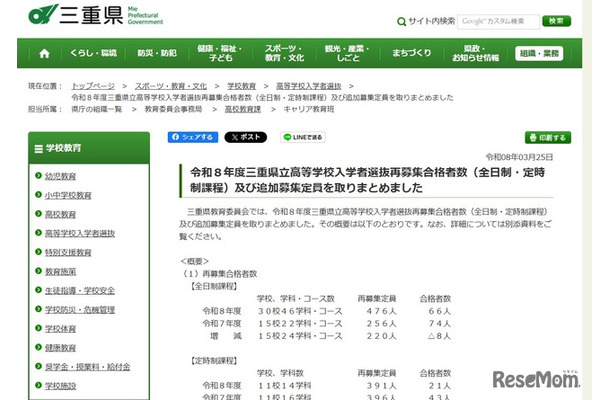The image size is (610, 400).
Task: Click the date 令和08年03月25日
Action: pyautogui.click(x=519, y=157)
